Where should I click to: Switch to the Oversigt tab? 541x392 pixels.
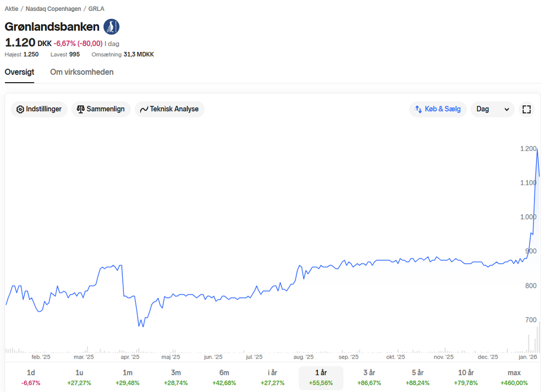click(x=19, y=72)
